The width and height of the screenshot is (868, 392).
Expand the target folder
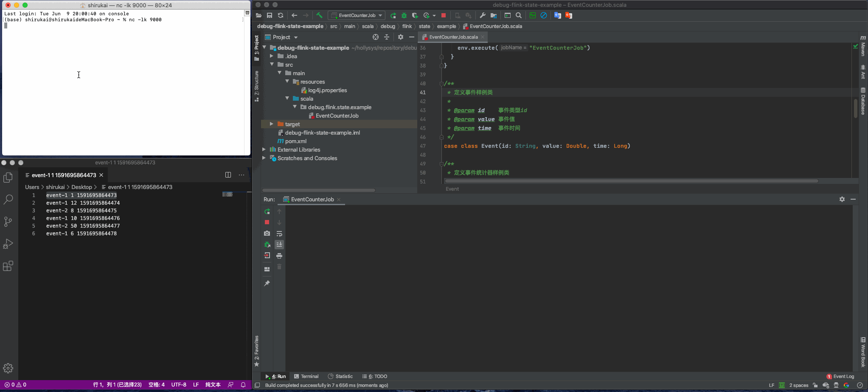tap(272, 124)
